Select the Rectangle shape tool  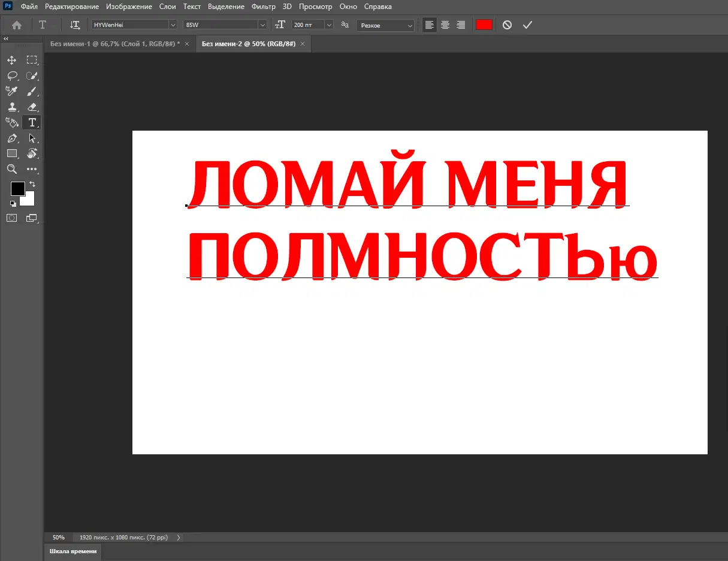point(11,153)
